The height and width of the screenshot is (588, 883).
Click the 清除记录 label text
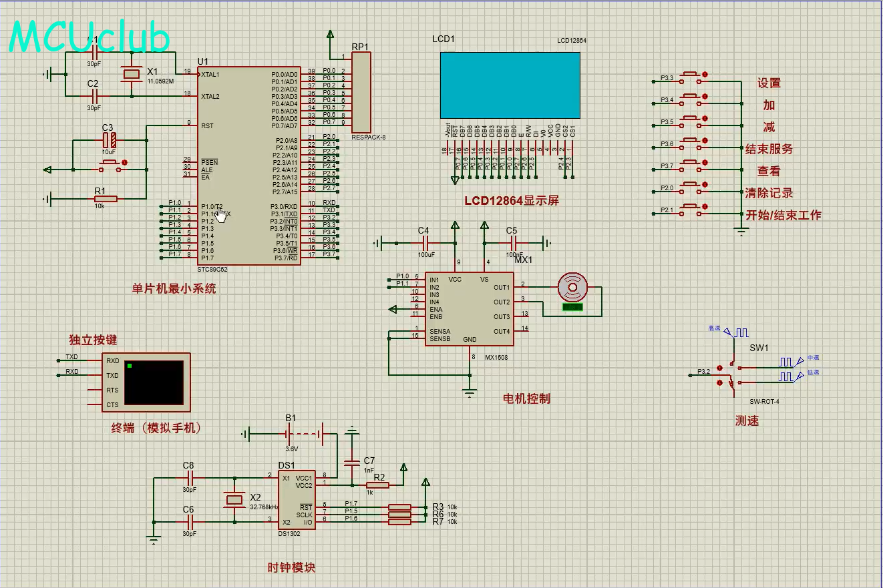click(769, 193)
